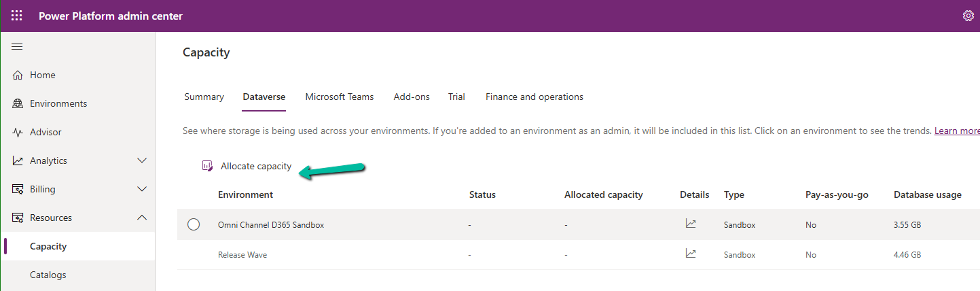The image size is (980, 291).
Task: Click the Advisor pulse icon
Action: coord(18,132)
